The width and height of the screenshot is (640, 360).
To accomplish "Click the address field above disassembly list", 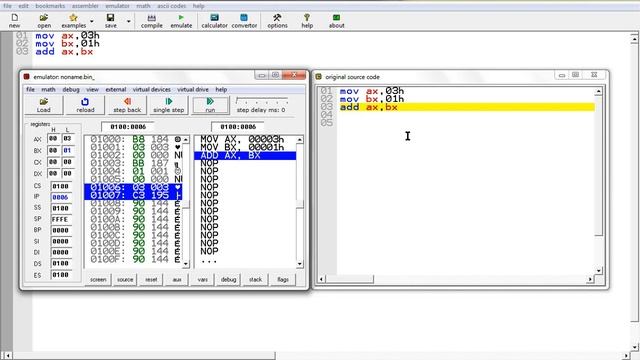I will click(x=238, y=127).
